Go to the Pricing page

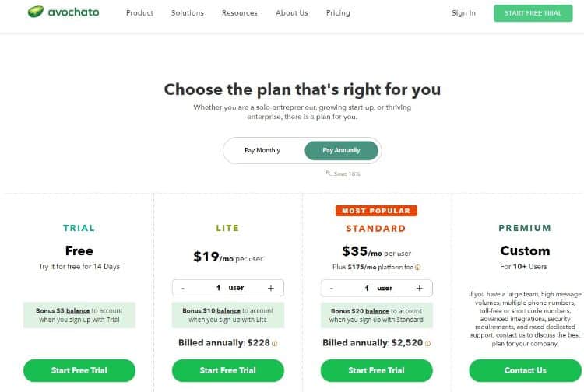click(x=338, y=13)
